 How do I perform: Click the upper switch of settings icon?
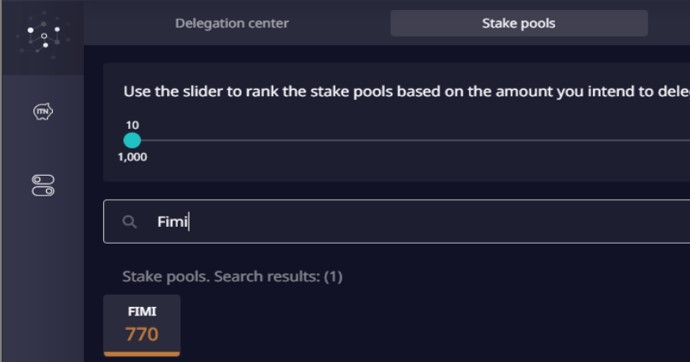43,180
